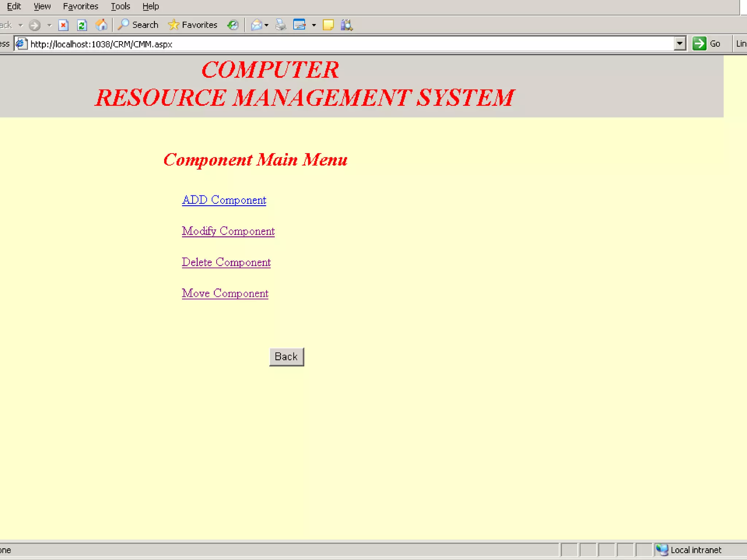This screenshot has height=560, width=747.
Task: Open the View menu
Action: click(42, 6)
